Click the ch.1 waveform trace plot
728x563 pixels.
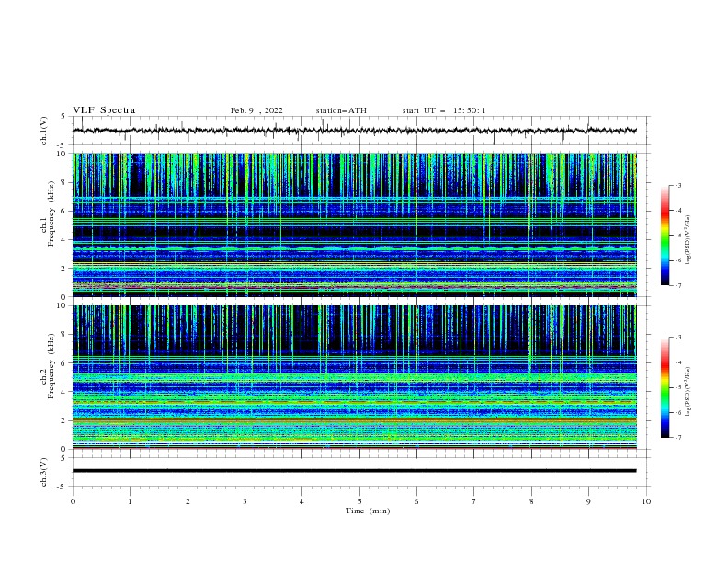coord(354,131)
